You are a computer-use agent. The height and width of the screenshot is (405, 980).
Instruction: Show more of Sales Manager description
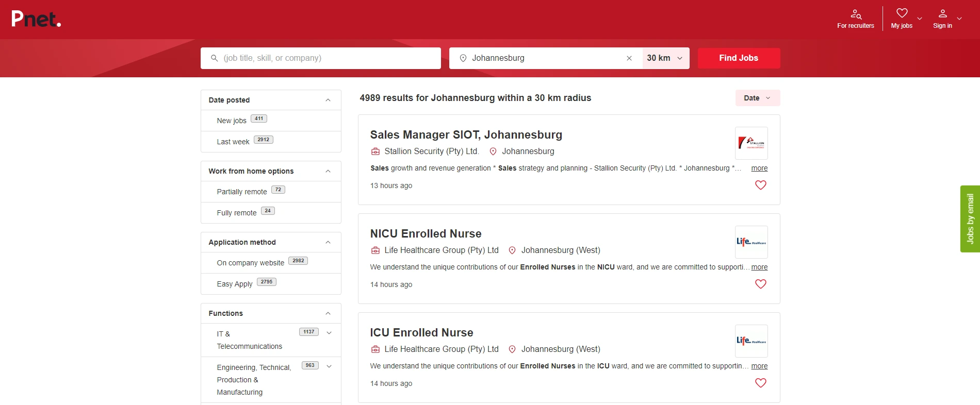759,168
